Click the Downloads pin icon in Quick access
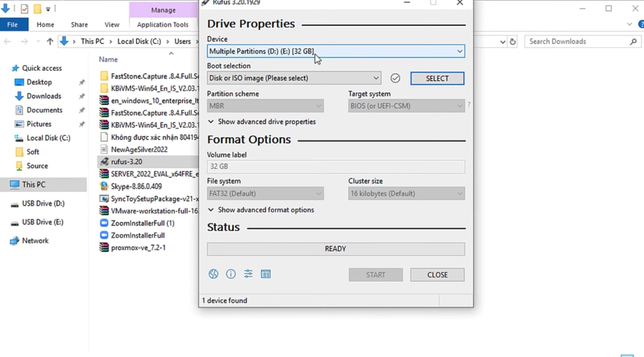Viewport: 644px width, 357px height. click(82, 96)
